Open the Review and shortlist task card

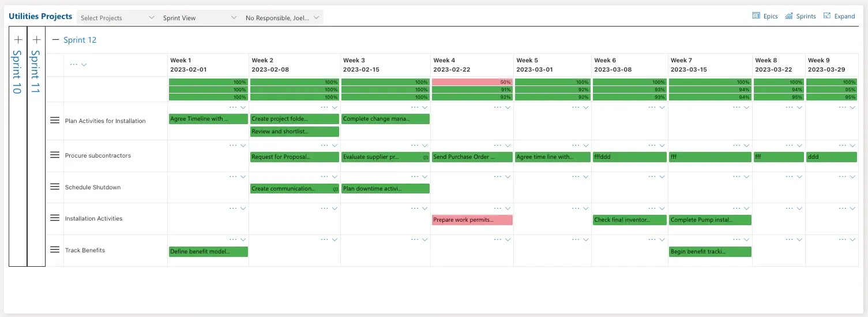tap(295, 132)
